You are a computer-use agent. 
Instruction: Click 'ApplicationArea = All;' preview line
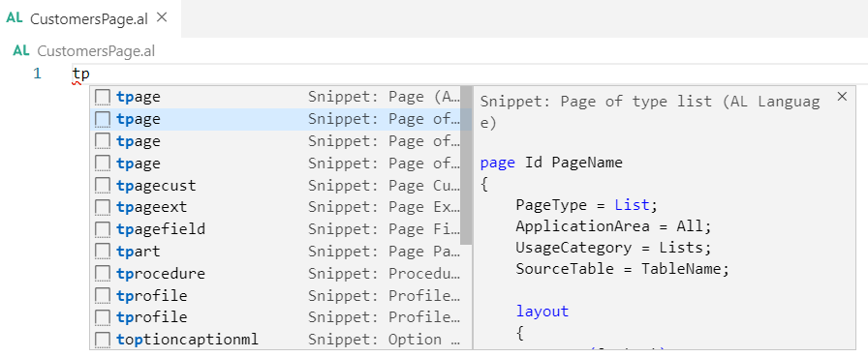point(613,226)
